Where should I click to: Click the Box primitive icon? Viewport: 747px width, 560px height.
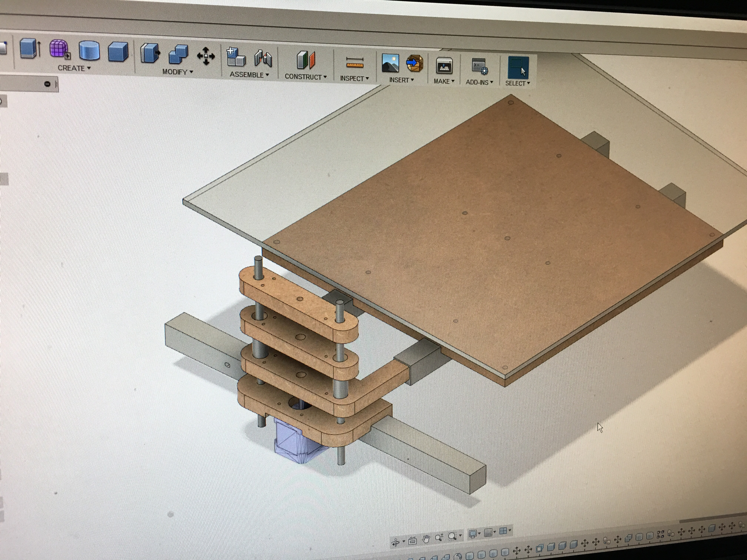(118, 51)
